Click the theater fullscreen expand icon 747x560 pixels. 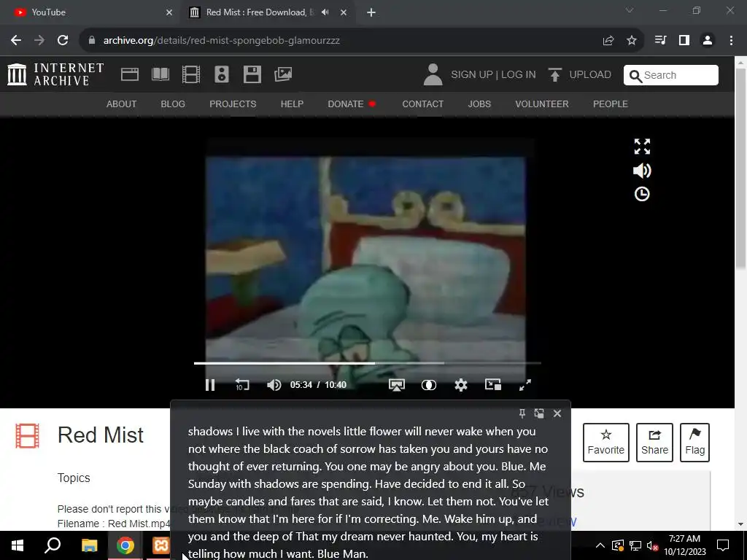642,146
